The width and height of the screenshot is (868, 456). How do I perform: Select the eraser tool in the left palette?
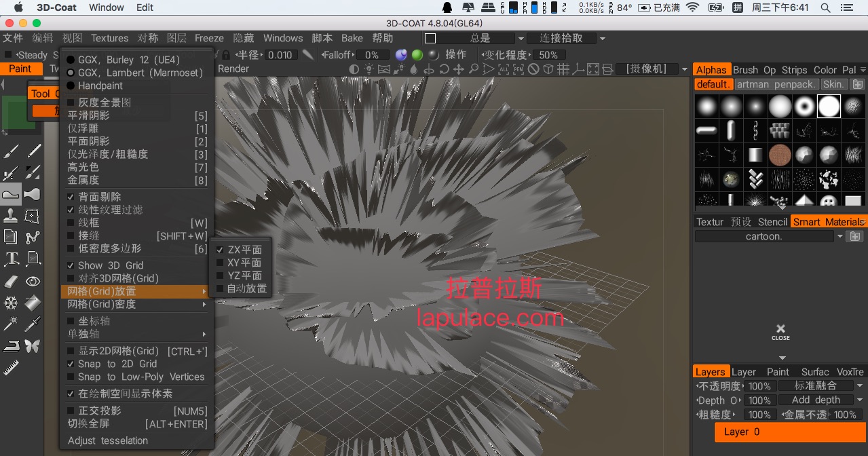(11, 281)
